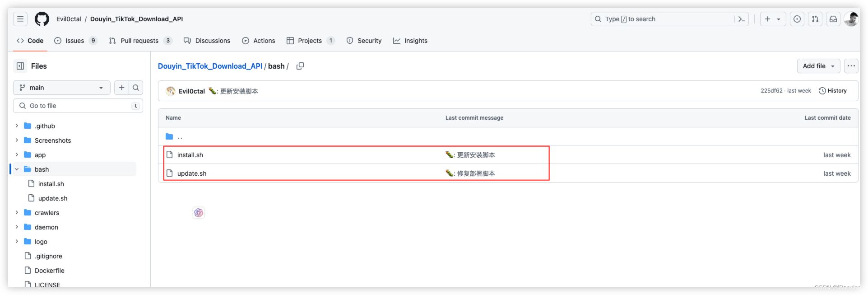This screenshot has height=295, width=868.
Task: Open the hamburger navigation menu
Action: (20, 19)
